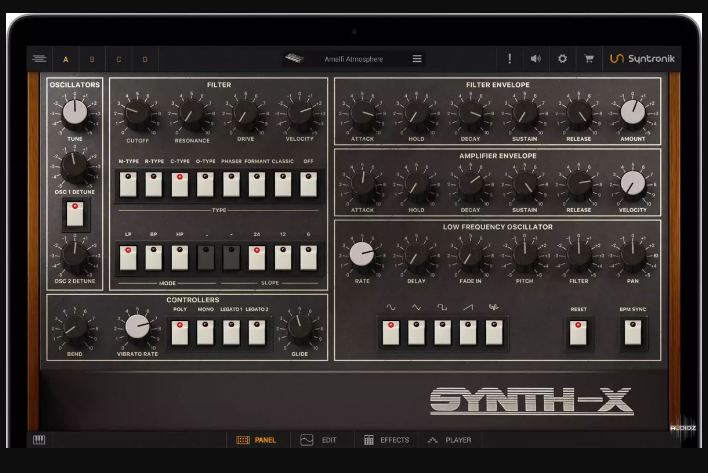Select the 24 slope switch

[257, 258]
